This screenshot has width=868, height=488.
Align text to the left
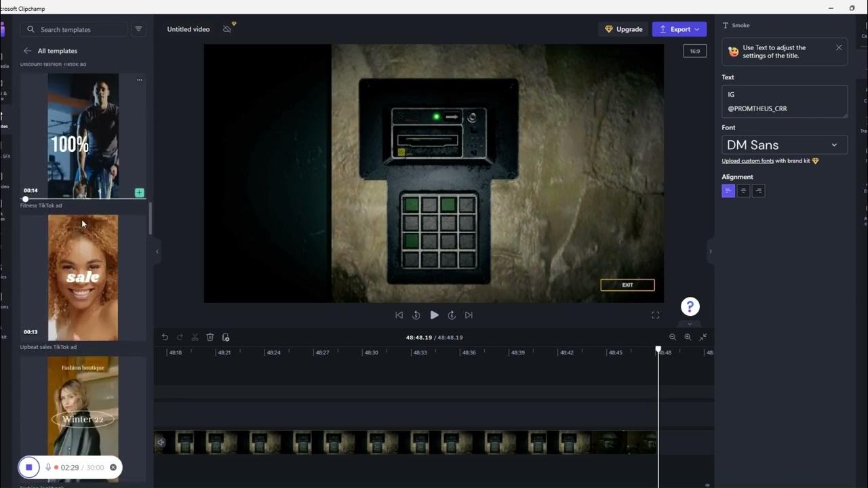[x=728, y=191]
